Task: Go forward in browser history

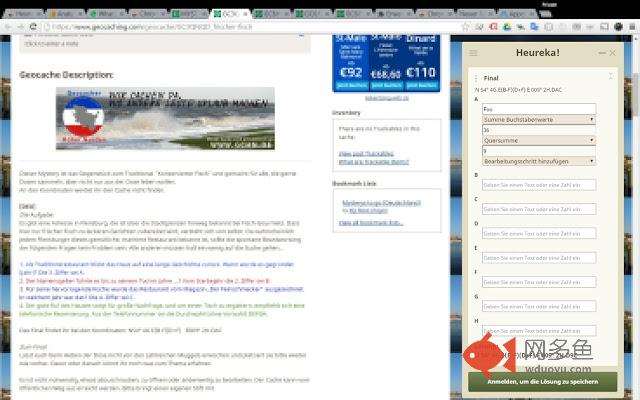Action: click(x=21, y=27)
